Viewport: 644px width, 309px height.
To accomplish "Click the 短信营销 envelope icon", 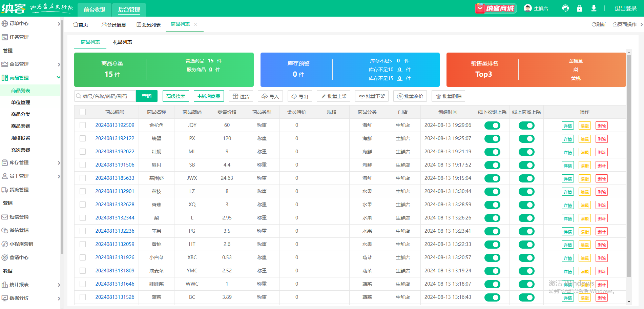I will (x=5, y=217).
